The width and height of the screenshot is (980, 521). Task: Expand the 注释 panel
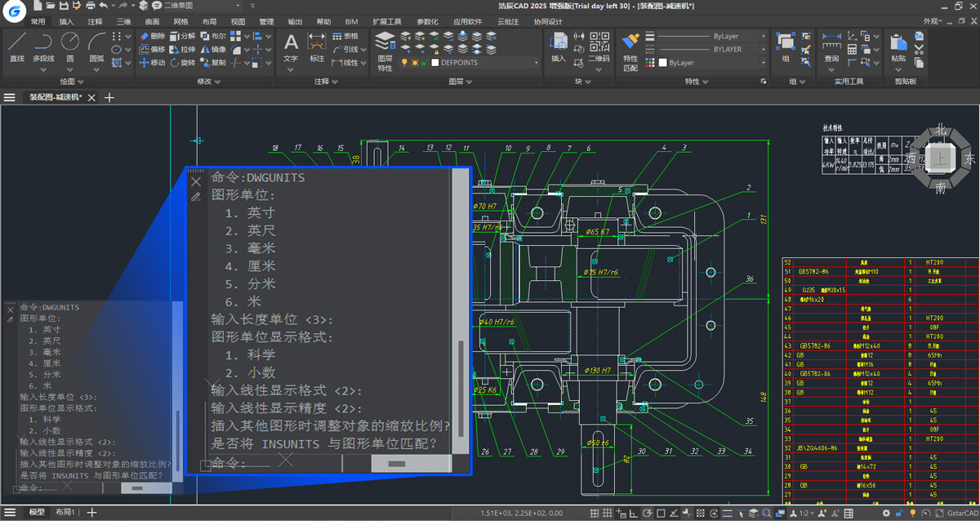(325, 82)
